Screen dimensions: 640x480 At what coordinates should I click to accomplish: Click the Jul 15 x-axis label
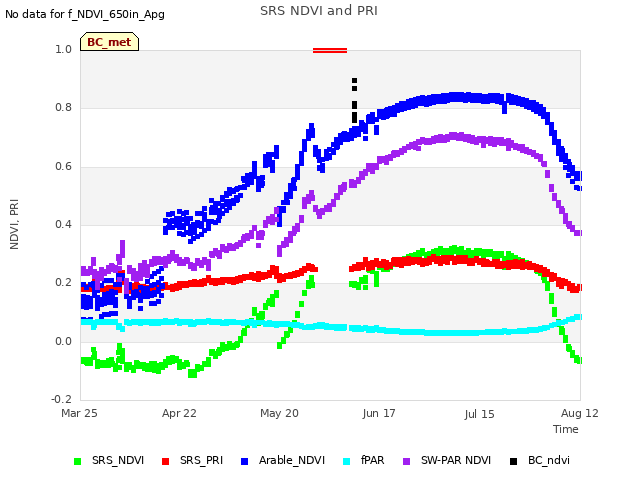pyautogui.click(x=479, y=414)
